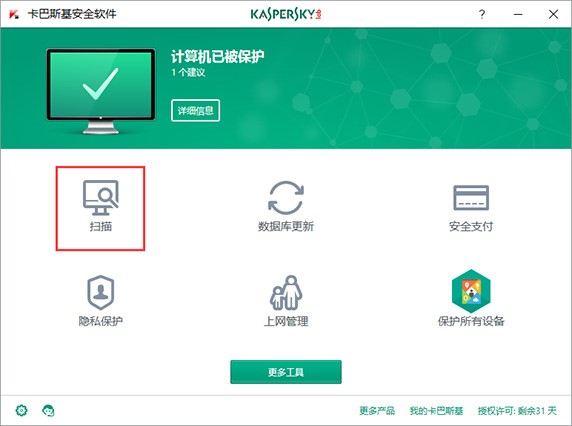This screenshot has height=426, width=572.
Task: Open the support agent face icon
Action: pyautogui.click(x=48, y=411)
